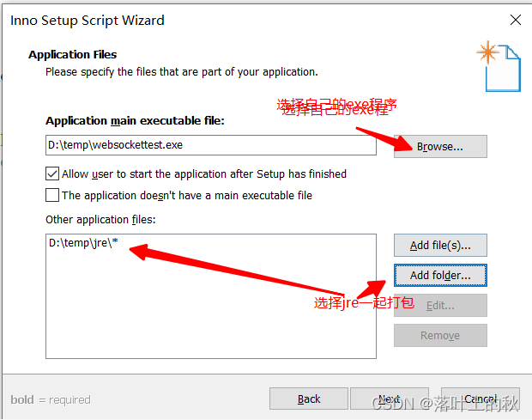Click the 'Application main executable file:' label
The height and width of the screenshot is (420, 532).
tap(135, 121)
